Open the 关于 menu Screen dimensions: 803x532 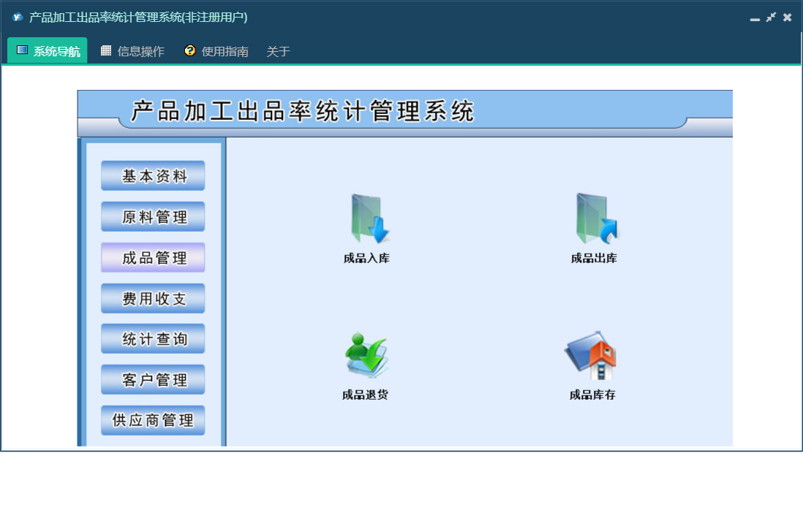tap(278, 51)
